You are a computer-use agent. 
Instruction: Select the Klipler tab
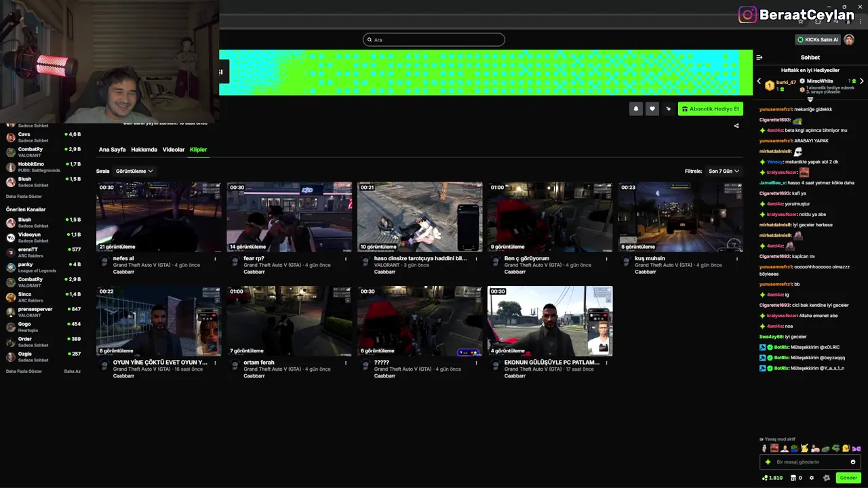198,150
